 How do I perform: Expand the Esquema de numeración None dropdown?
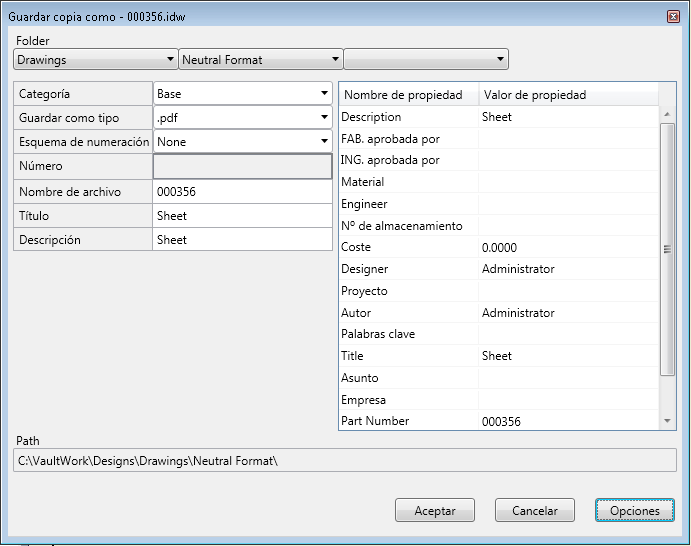243,142
